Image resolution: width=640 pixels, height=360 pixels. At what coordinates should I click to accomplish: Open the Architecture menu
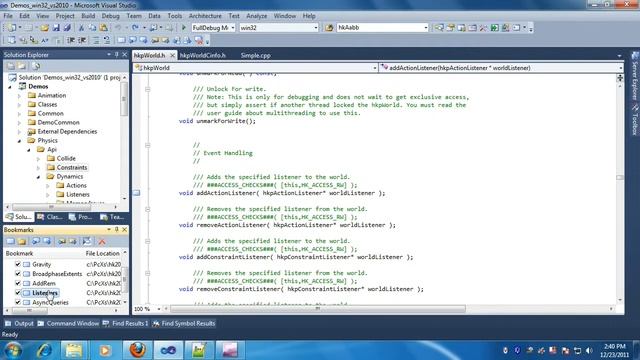(x=205, y=16)
